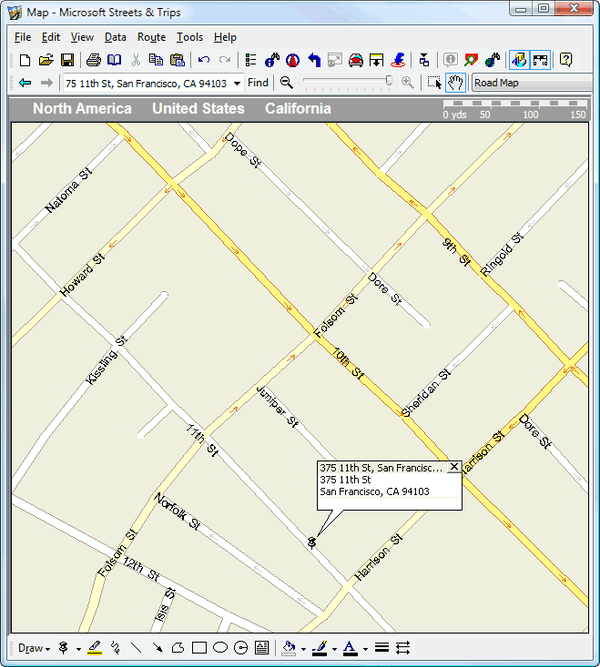The height and width of the screenshot is (667, 600).
Task: Select the straight line drawing tool
Action: [x=136, y=648]
